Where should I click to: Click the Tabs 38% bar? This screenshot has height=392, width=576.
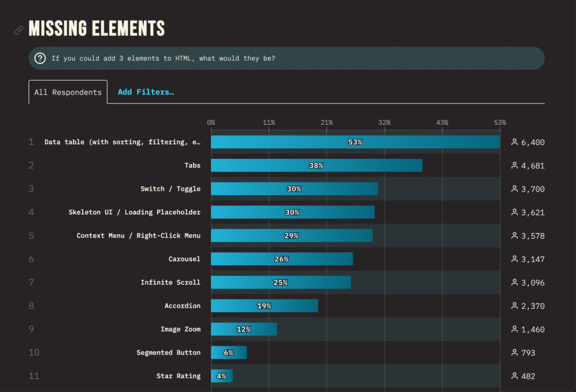316,165
